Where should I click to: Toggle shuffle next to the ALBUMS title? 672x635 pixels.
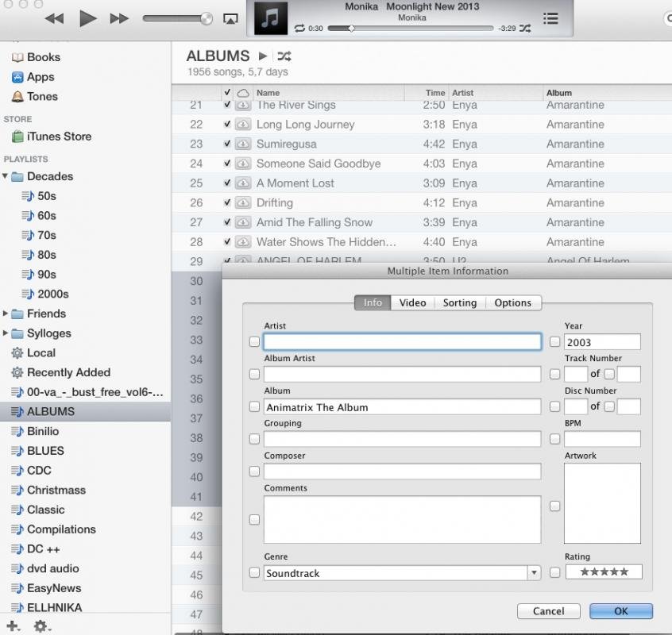click(x=284, y=56)
